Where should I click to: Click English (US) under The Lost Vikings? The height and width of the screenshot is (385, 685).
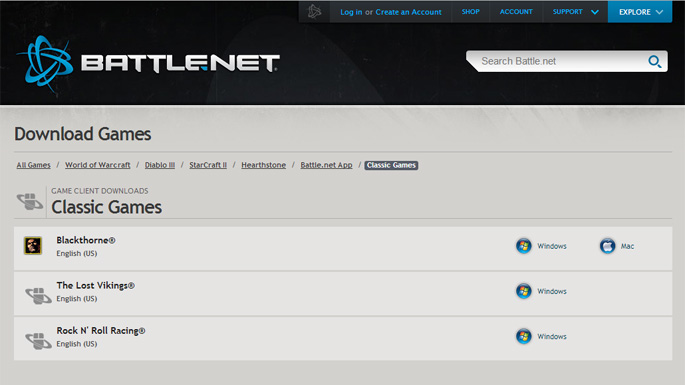[77, 299]
